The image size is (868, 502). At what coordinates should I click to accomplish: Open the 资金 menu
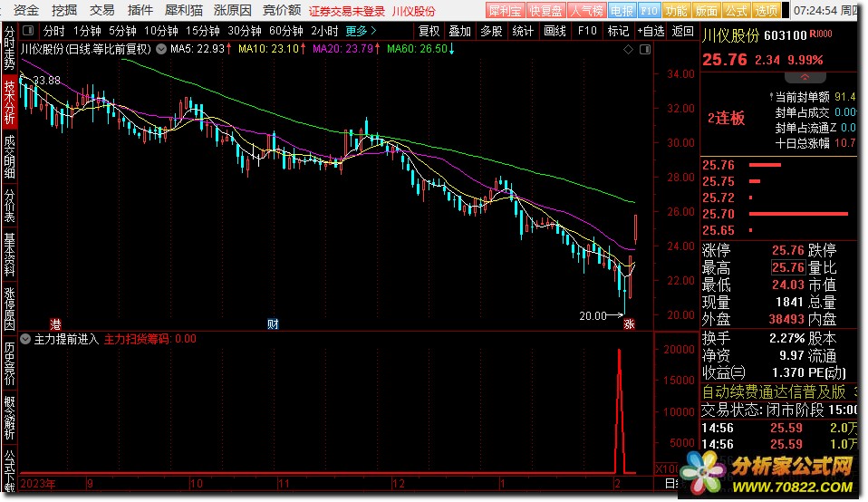26,10
